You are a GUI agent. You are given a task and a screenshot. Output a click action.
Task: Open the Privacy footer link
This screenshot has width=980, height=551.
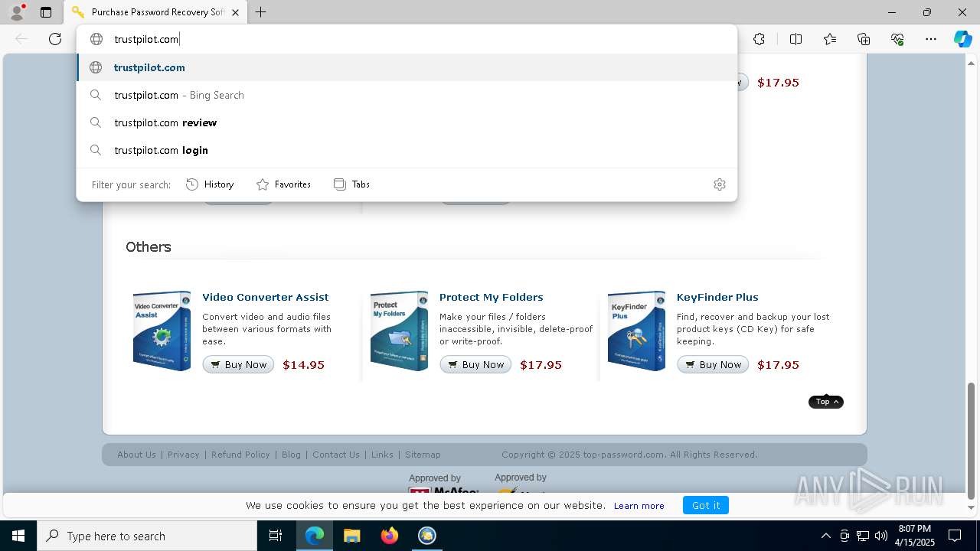183,455
